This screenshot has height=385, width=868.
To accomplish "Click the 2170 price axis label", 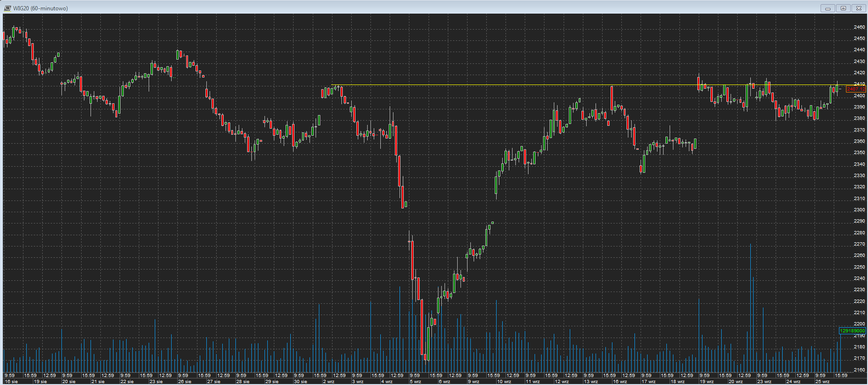I will 860,358.
